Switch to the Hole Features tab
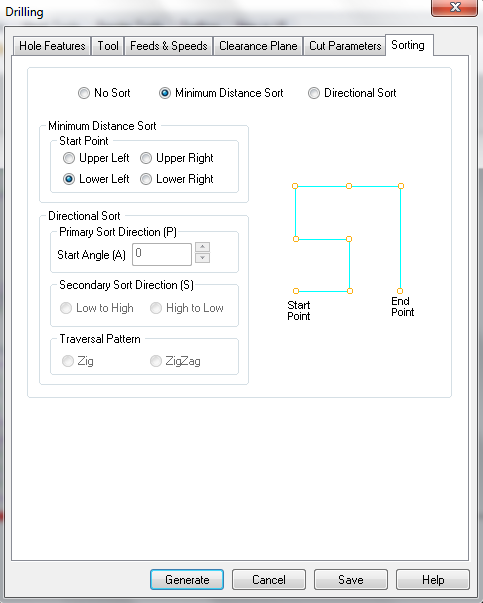The height and width of the screenshot is (603, 483). coord(52,46)
